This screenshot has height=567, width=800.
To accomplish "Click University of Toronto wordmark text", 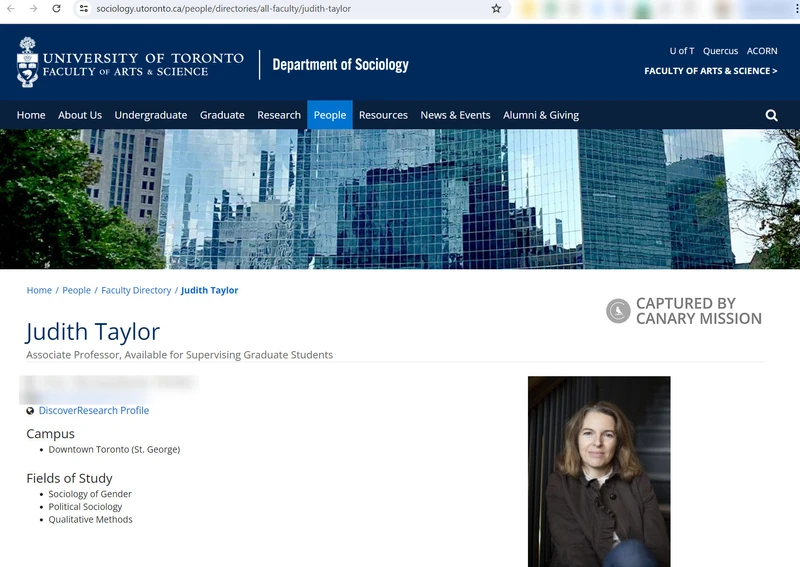I will [x=143, y=58].
